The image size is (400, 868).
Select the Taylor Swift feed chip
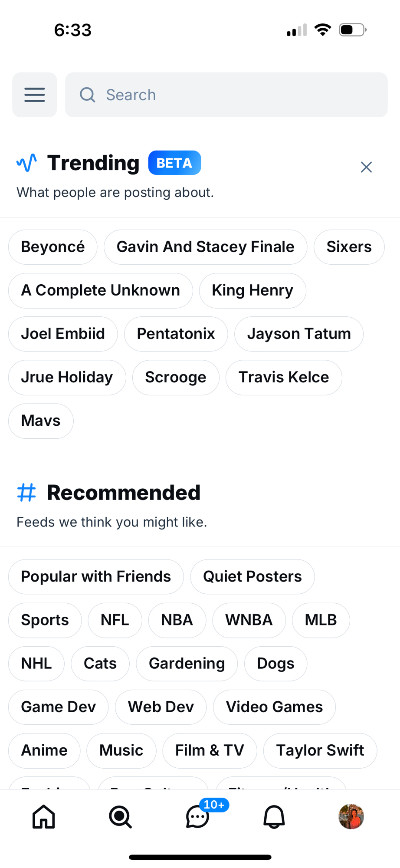(x=320, y=750)
